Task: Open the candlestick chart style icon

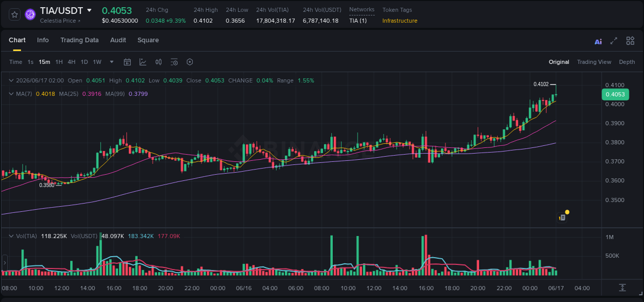Action: (159, 62)
